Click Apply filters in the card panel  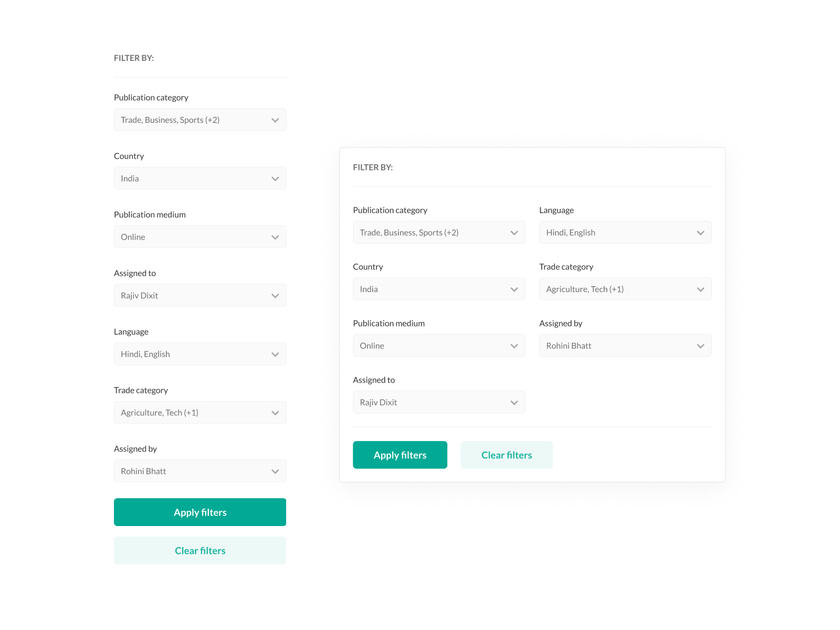(x=400, y=455)
